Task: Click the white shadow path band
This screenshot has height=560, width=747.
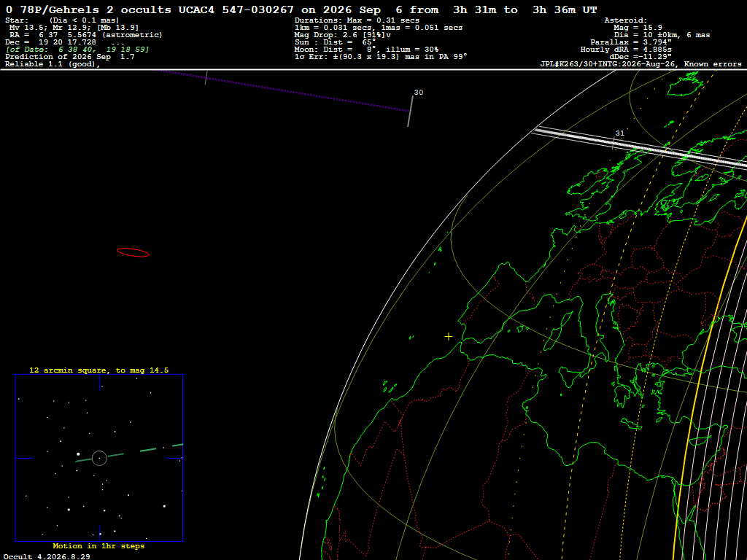Action: tap(638, 146)
